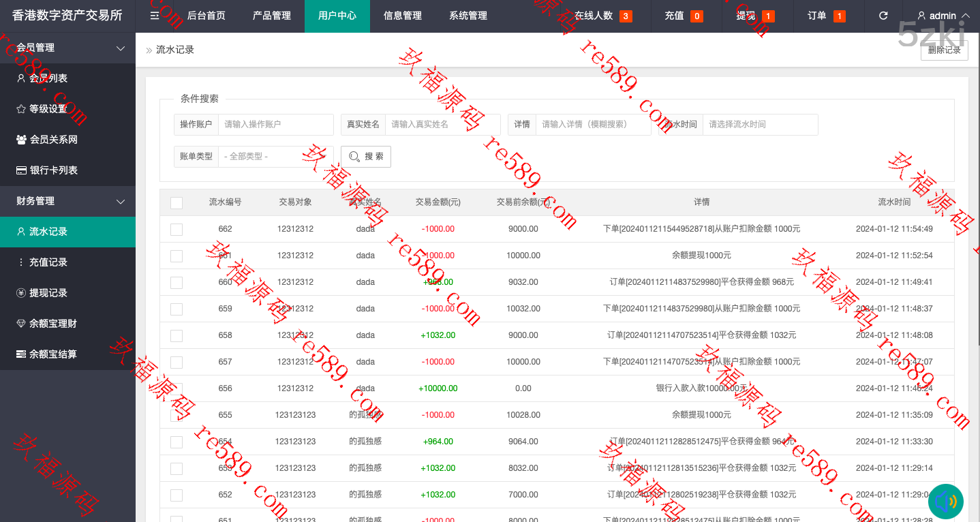Open 银行卡列表 with the card icon
Viewport: 980px width, 522px height.
(x=21, y=170)
